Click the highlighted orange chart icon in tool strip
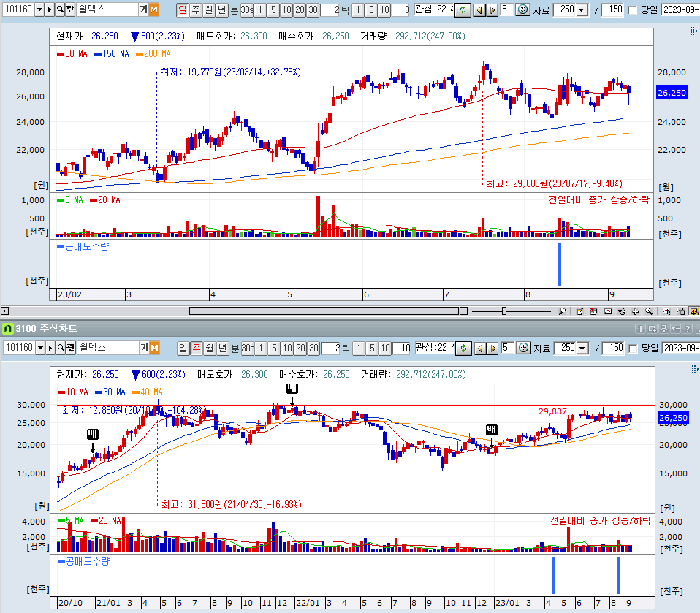This screenshot has width=700, height=613. (694, 311)
